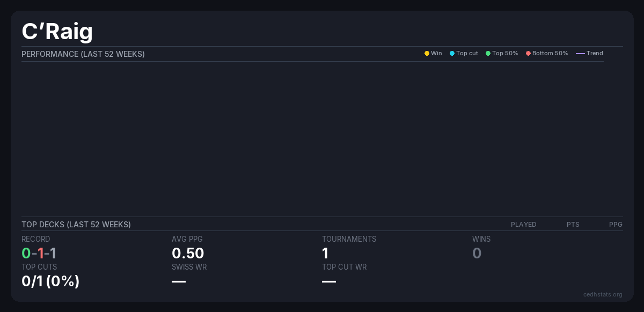
Task: Click the empty performance chart area
Action: pyautogui.click(x=312, y=138)
